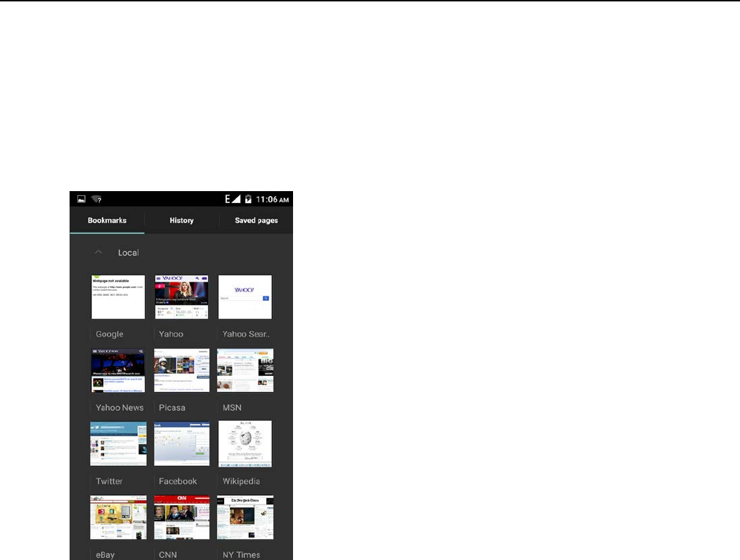Open the Google bookmark thumbnail

click(x=118, y=297)
